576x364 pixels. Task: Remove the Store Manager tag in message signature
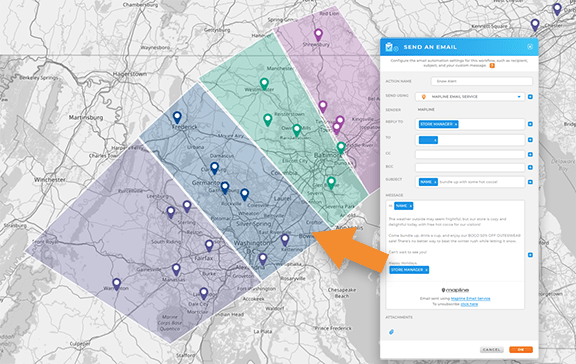tap(426, 270)
